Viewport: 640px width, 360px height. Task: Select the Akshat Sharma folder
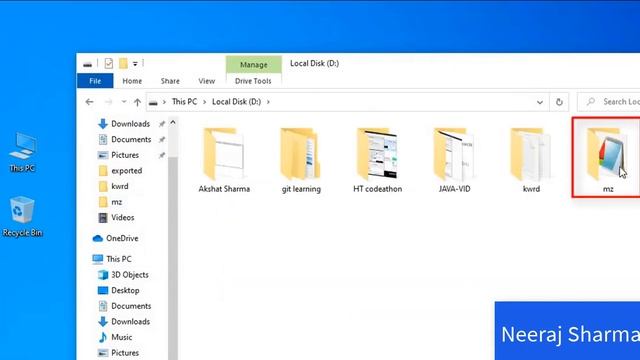pyautogui.click(x=224, y=160)
